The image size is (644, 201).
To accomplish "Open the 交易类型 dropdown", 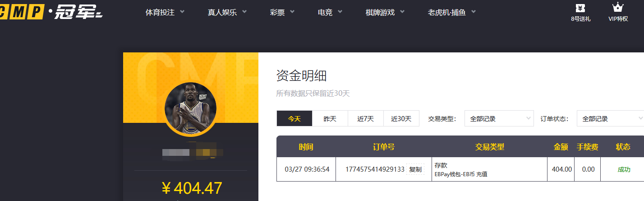I will pos(499,119).
